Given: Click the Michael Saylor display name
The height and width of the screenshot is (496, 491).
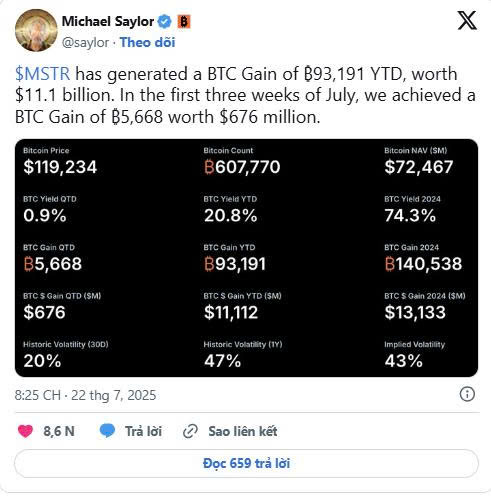Looking at the screenshot, I should (x=108, y=21).
